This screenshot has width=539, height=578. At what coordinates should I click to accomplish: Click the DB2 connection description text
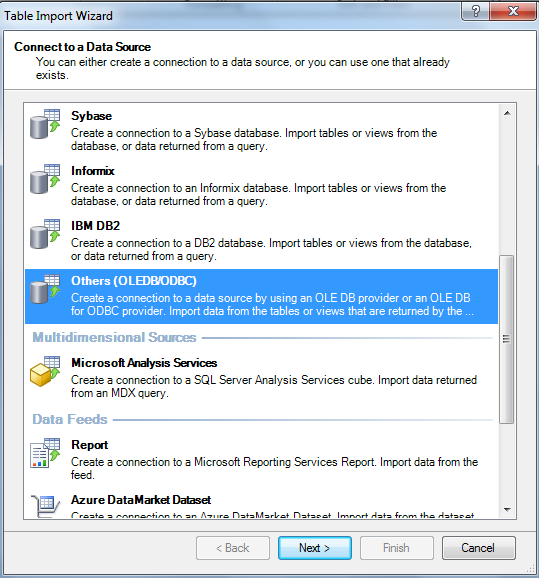[x=271, y=249]
